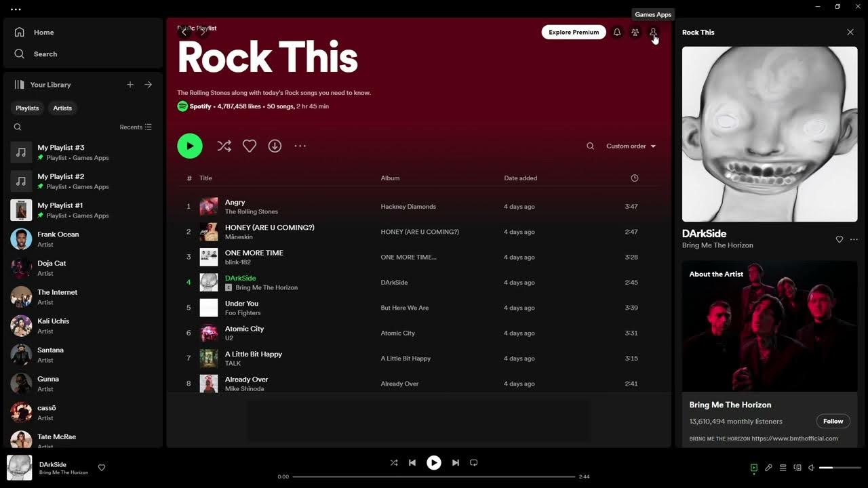This screenshot has height=488, width=868.
Task: Open The Rolling Stones artist link
Action: [x=252, y=211]
